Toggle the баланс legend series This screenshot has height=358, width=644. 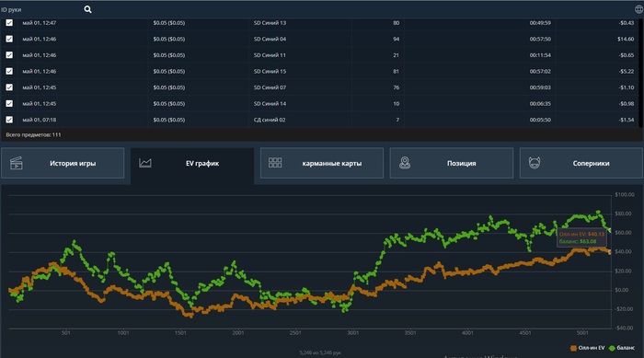(x=622, y=348)
